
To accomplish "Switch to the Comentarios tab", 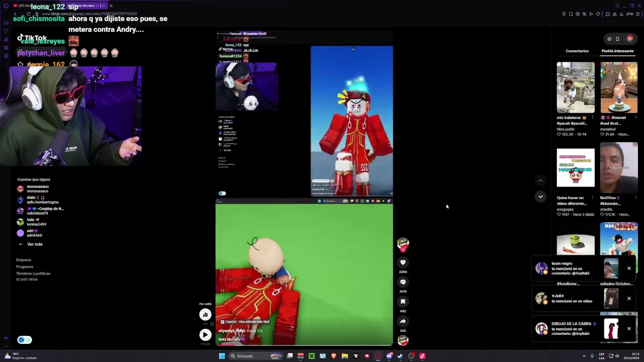I will [577, 51].
